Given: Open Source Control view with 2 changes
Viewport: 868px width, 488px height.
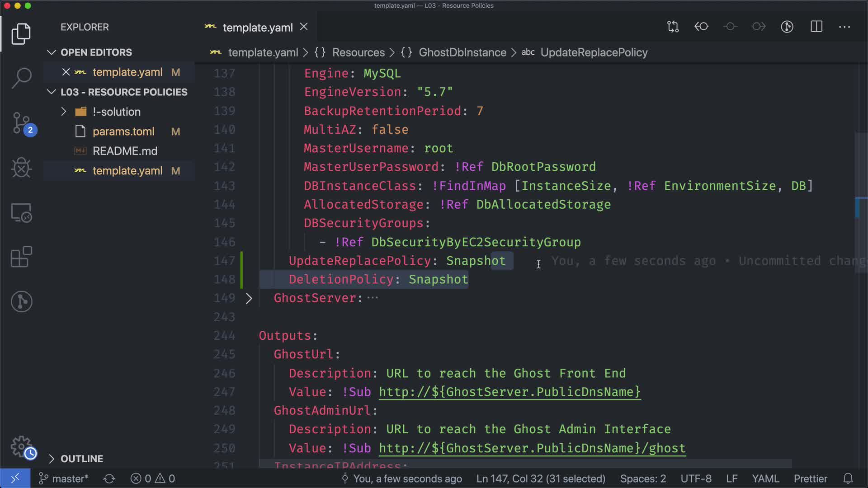Looking at the screenshot, I should click(21, 123).
